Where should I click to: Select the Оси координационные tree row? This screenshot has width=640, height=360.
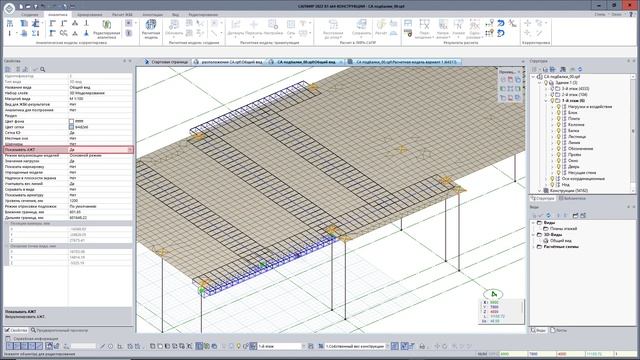point(583,179)
